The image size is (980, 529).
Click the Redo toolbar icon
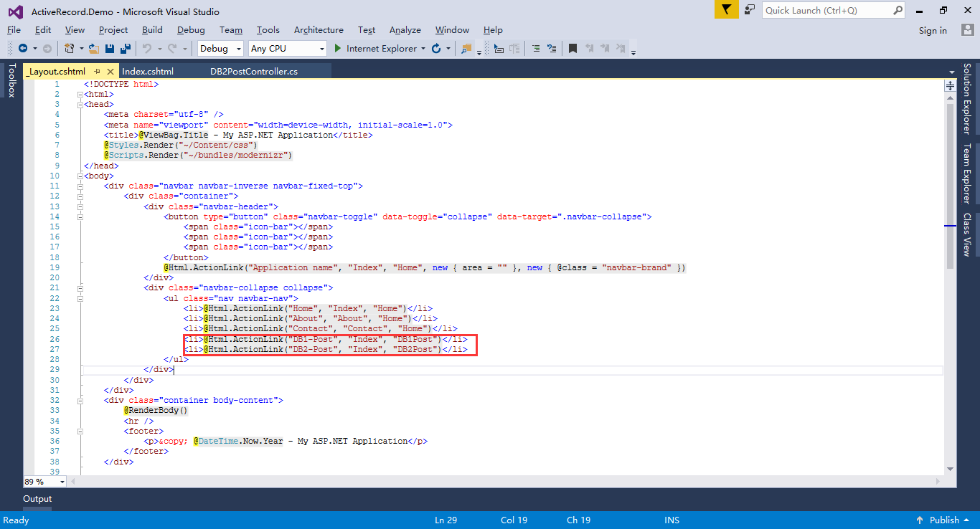click(x=171, y=49)
